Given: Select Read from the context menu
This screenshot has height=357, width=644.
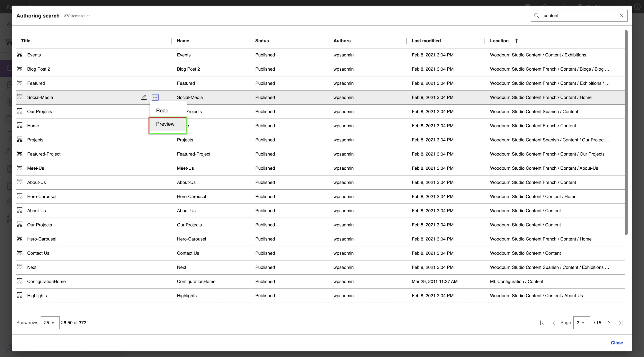Looking at the screenshot, I should [162, 111].
